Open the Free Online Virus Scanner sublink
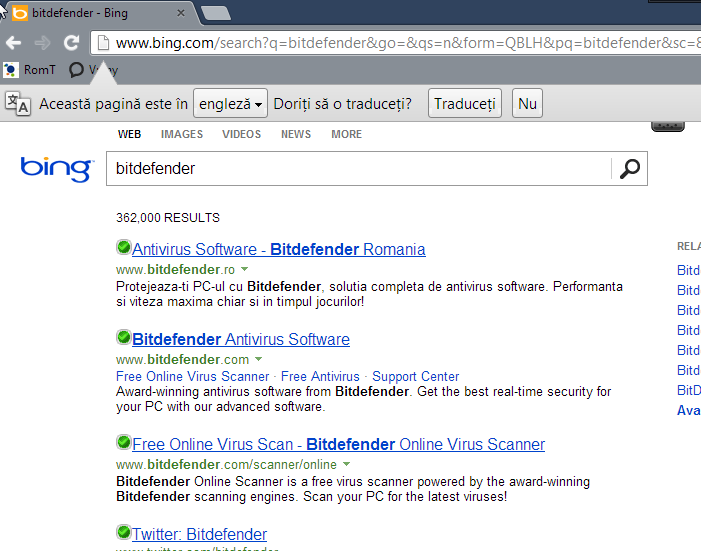The height and width of the screenshot is (551, 701). (193, 376)
